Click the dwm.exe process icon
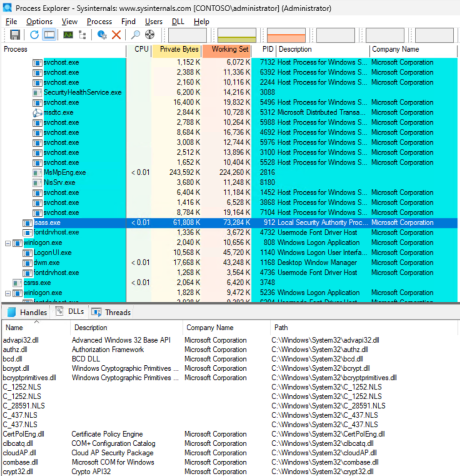The image size is (460, 476). pos(27,263)
